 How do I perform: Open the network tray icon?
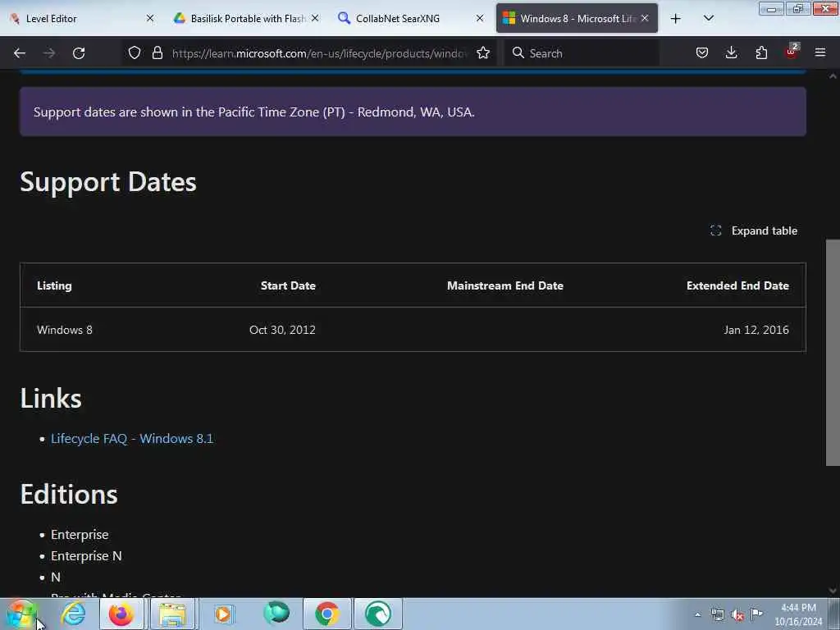(717, 614)
